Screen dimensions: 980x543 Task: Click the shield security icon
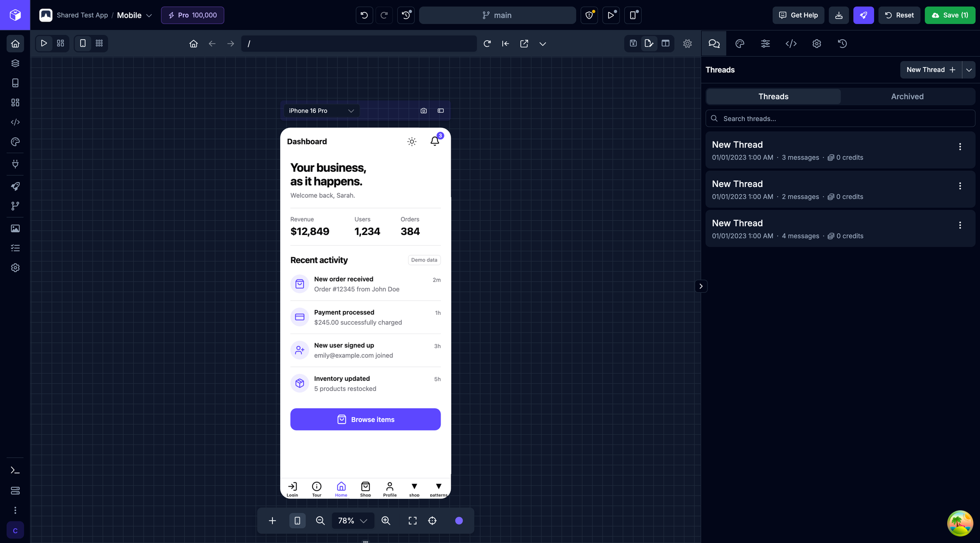(x=589, y=15)
